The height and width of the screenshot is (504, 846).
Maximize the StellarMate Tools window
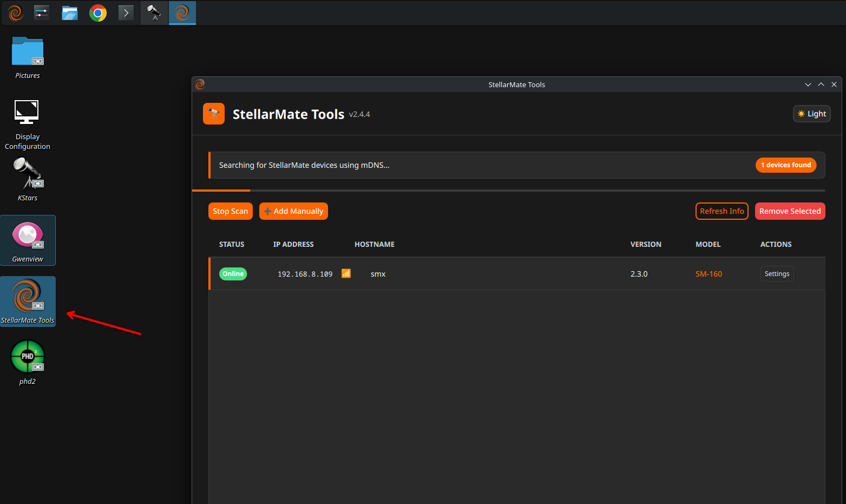[x=821, y=84]
